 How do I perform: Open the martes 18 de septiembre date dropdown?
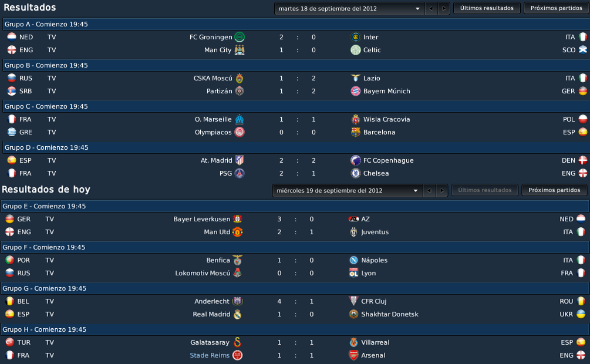349,8
